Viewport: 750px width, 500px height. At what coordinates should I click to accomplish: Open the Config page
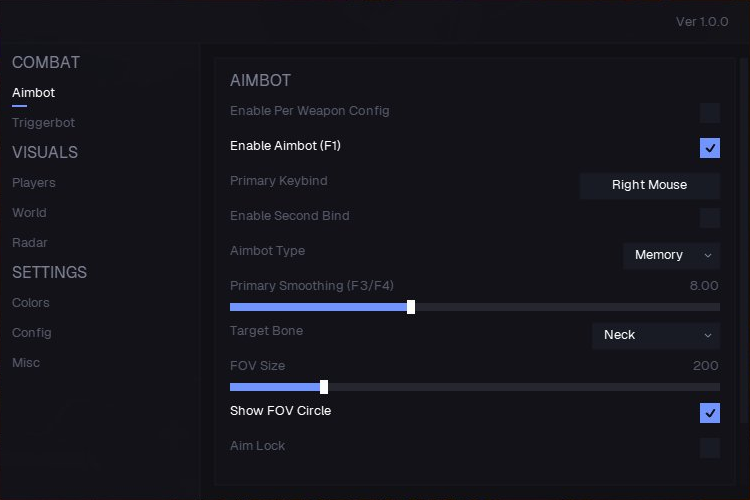point(32,333)
